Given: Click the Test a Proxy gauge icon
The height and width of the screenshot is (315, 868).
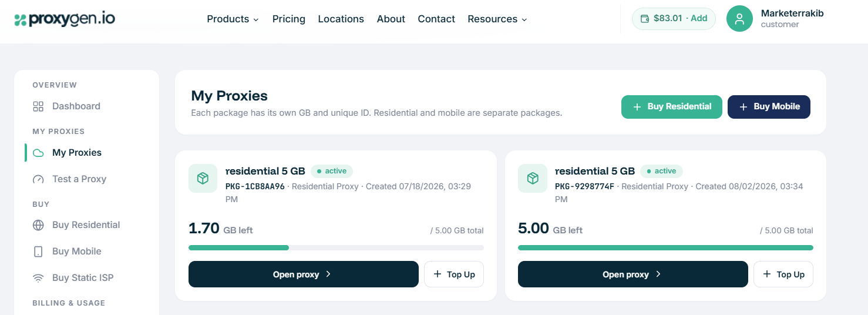Looking at the screenshot, I should point(38,179).
